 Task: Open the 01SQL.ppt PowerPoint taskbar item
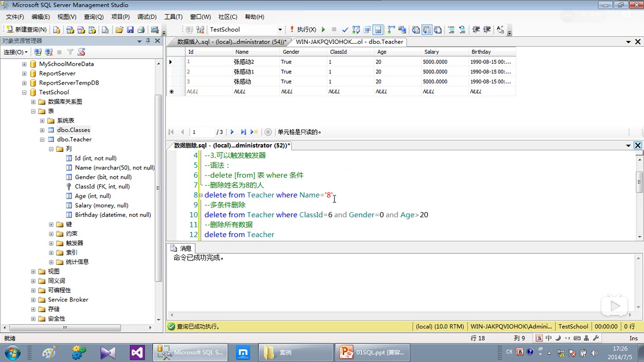(372, 352)
